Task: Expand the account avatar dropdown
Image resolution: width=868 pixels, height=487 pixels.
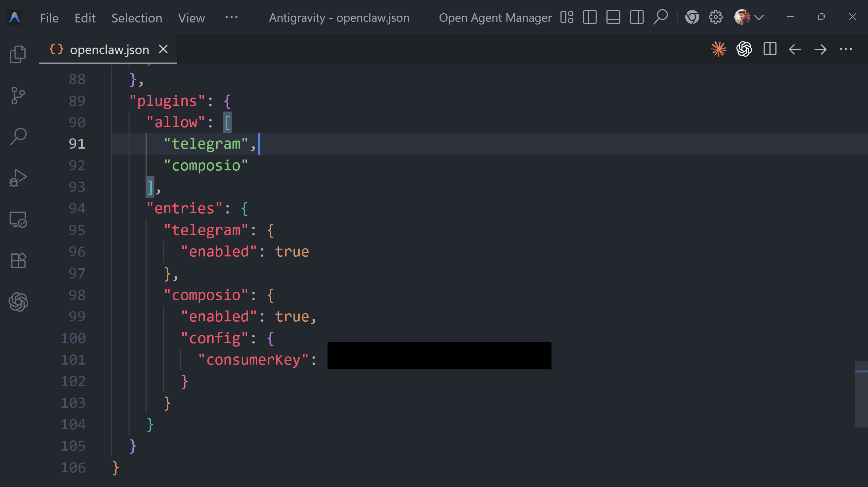Action: 759,17
